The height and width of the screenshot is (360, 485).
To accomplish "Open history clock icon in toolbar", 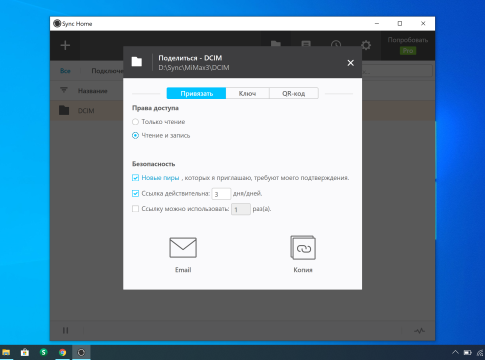I will [x=336, y=45].
